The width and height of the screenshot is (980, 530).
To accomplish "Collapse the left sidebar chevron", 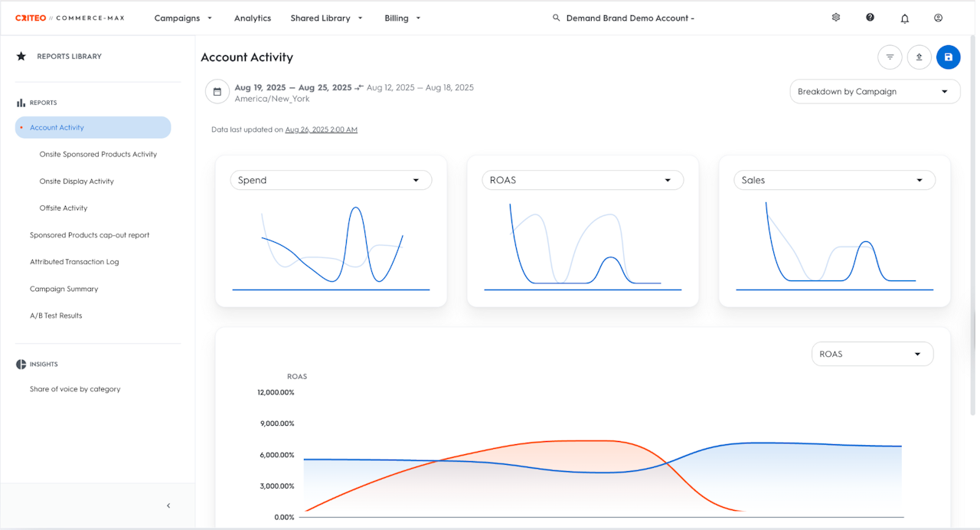I will 168,505.
